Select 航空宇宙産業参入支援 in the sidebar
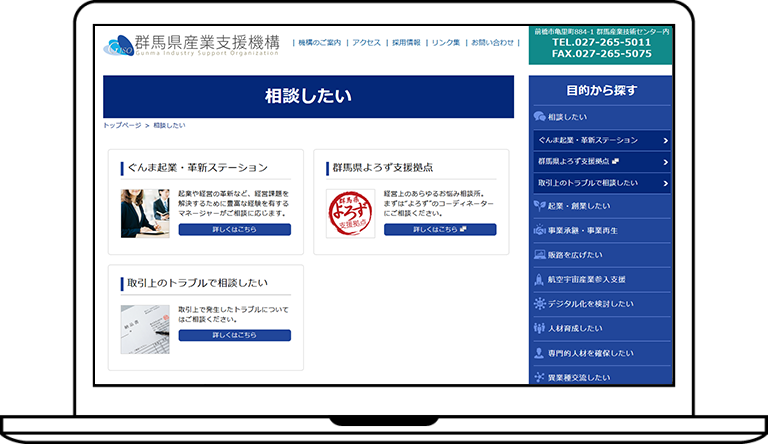768x444 pixels. click(602, 280)
